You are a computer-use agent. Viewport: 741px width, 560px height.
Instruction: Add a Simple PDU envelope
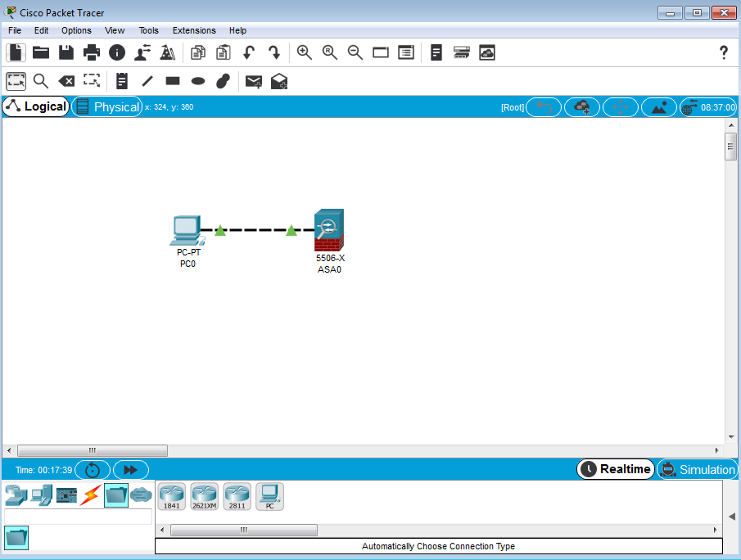254,82
